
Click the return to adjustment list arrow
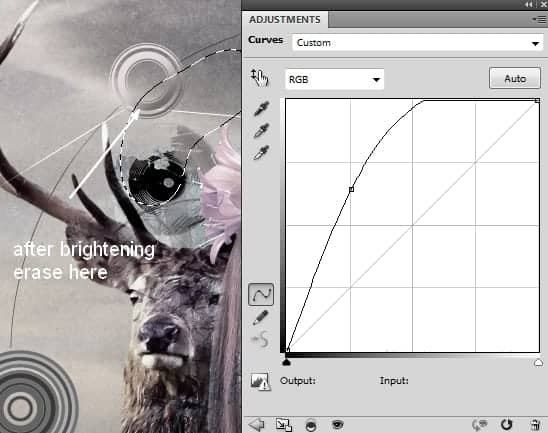pos(257,425)
